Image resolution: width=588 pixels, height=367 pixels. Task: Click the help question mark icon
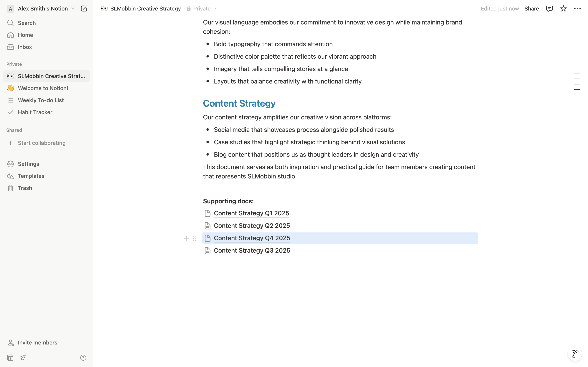(83, 357)
